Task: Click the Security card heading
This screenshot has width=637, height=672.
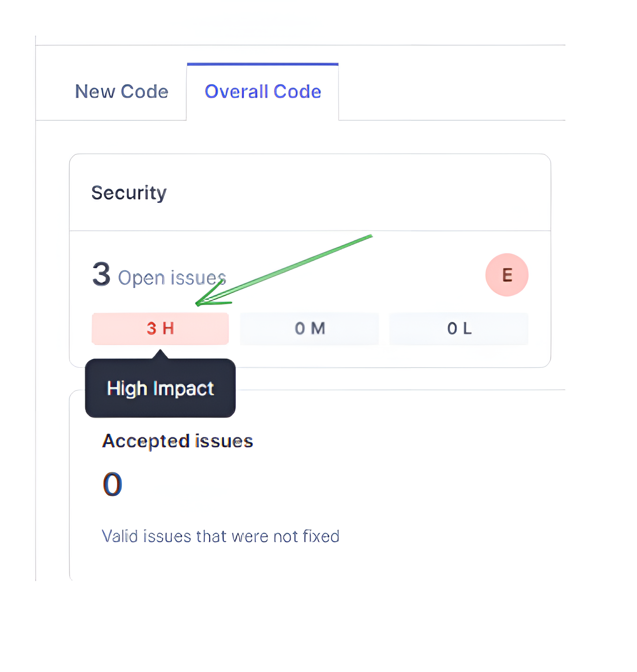Action: (x=129, y=193)
